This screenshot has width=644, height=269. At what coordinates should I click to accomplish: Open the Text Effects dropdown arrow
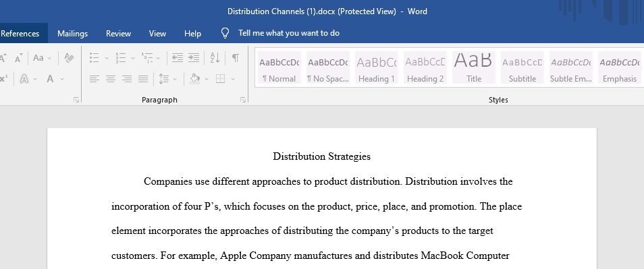pyautogui.click(x=35, y=79)
